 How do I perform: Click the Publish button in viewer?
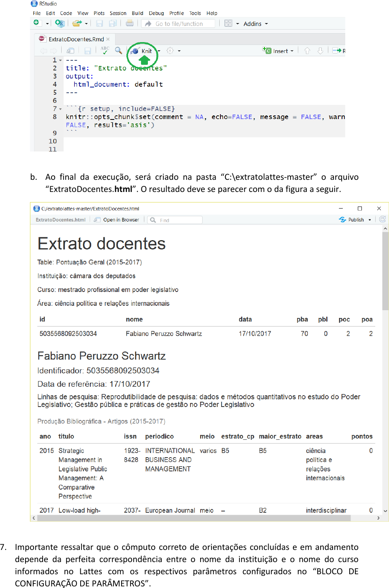point(351,220)
